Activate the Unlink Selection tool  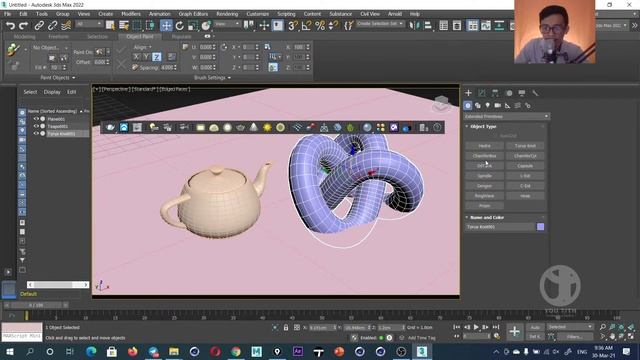click(53, 26)
